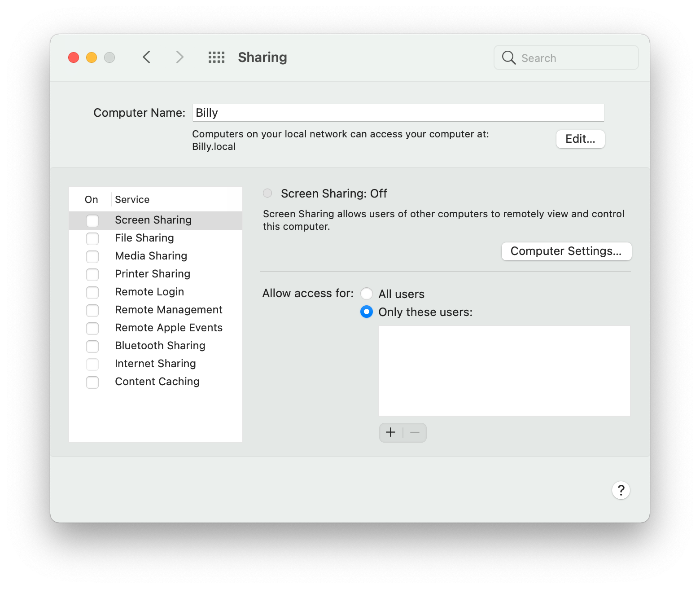
Task: Select the All users radio button
Action: (367, 293)
